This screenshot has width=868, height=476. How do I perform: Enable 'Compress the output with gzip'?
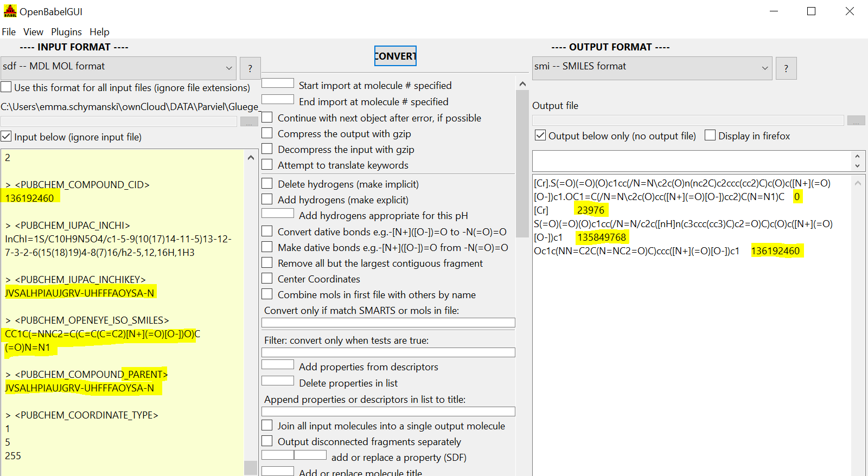[267, 133]
